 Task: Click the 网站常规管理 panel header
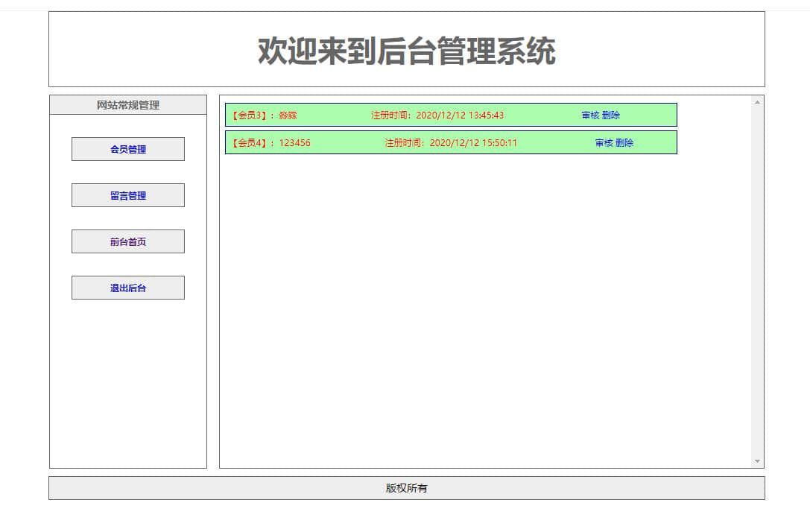[128, 105]
